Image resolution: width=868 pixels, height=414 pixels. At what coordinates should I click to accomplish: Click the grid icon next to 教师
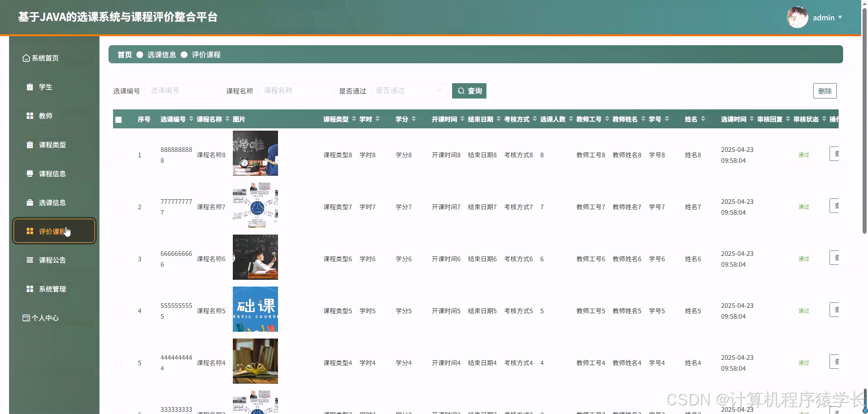(30, 116)
